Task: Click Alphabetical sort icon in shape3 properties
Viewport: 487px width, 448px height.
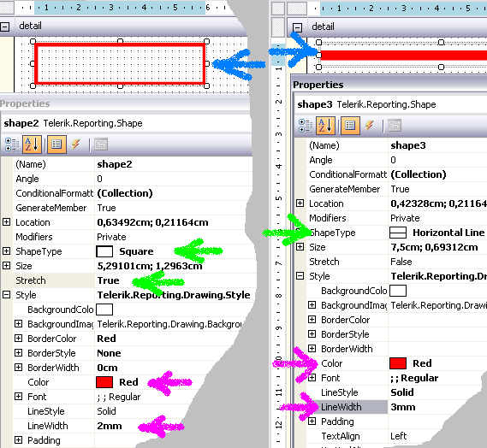Action: (325, 126)
